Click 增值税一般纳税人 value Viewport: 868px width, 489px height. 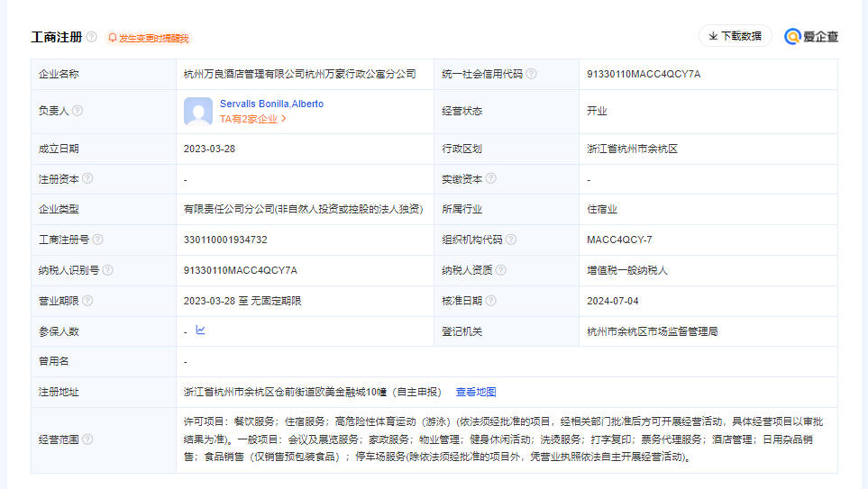point(627,270)
